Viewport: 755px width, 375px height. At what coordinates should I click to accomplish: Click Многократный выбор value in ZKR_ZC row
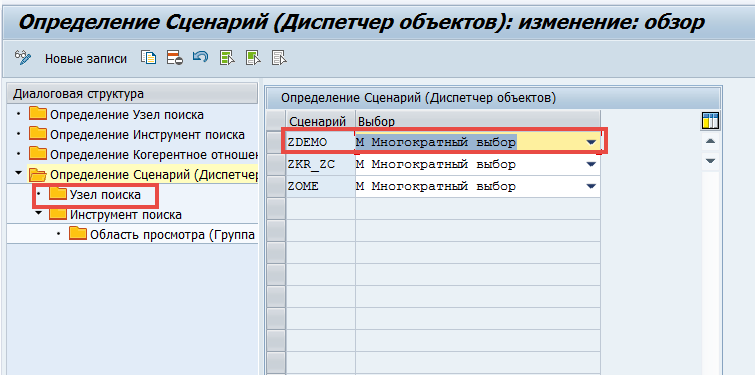436,165
